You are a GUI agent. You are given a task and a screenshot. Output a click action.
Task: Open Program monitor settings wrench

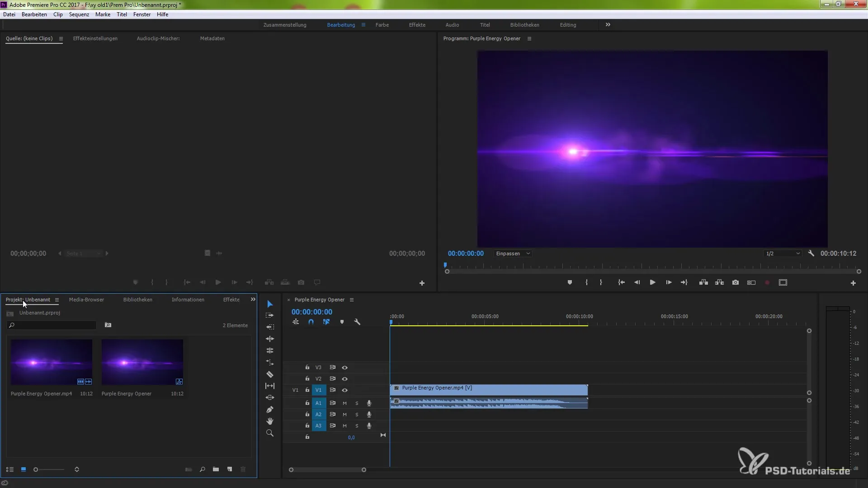click(x=811, y=253)
